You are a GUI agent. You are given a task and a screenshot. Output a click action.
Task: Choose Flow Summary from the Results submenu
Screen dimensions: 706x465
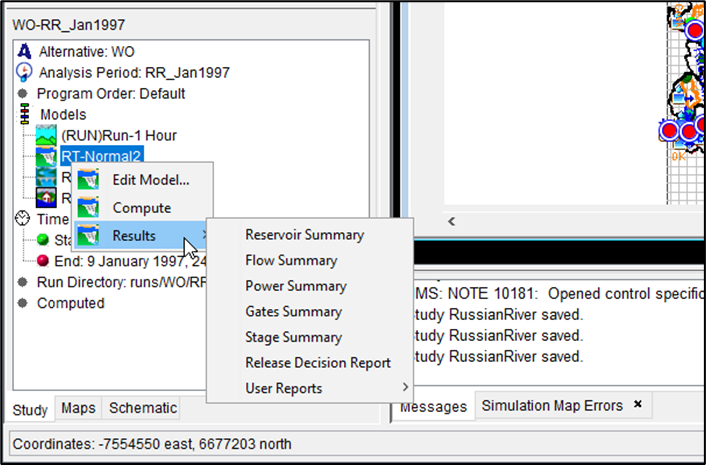coord(291,260)
